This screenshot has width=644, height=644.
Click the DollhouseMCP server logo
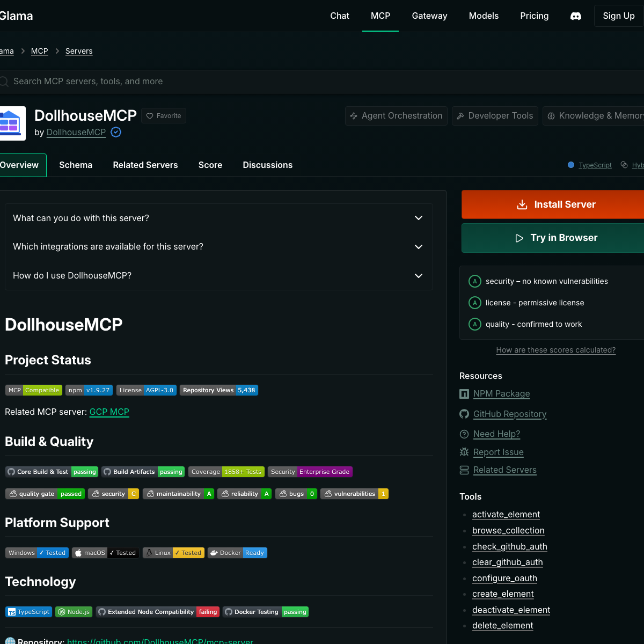[11, 123]
